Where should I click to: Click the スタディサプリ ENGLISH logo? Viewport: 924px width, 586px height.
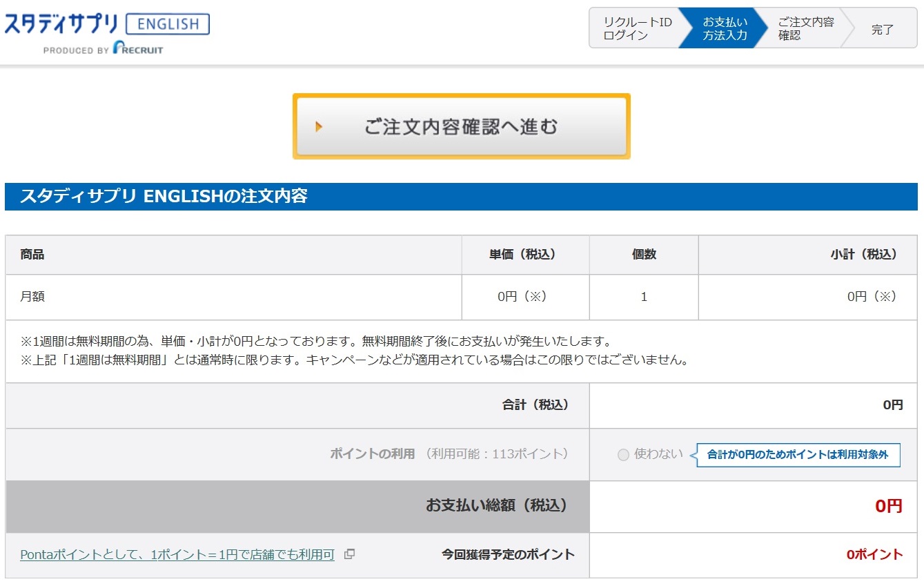107,24
